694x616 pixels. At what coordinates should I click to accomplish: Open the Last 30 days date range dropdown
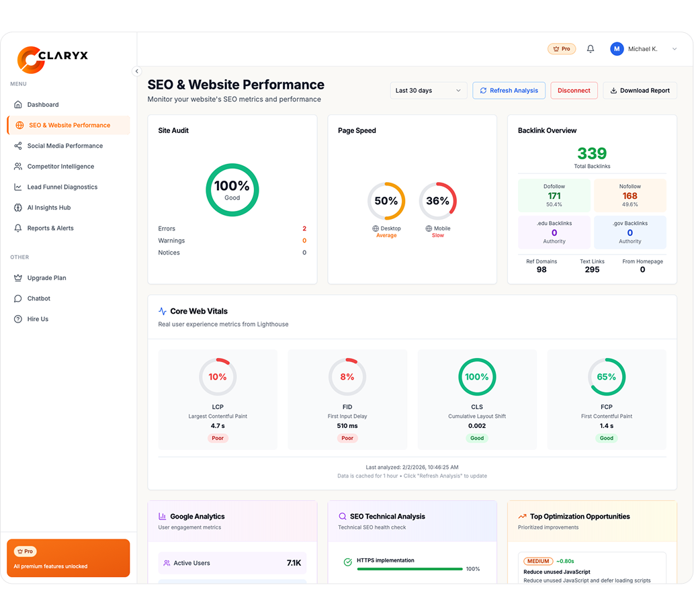[x=428, y=90]
